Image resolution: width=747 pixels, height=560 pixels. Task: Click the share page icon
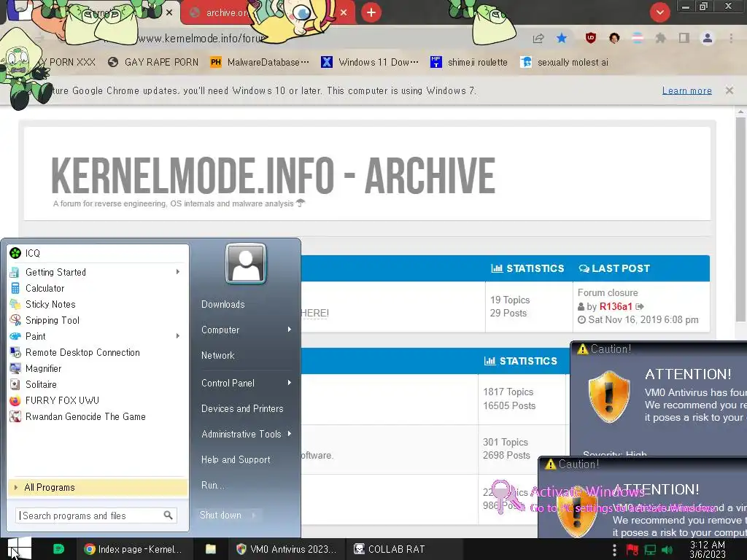point(538,38)
